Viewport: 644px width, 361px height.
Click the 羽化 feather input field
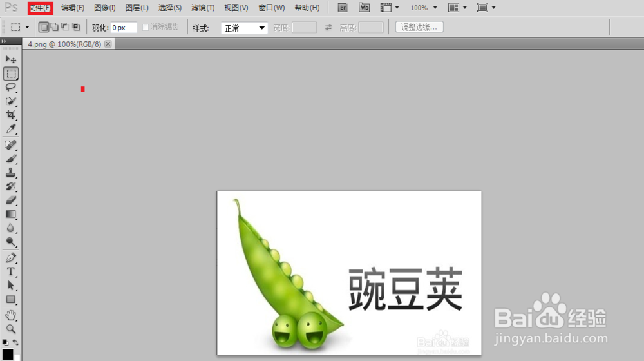tap(124, 28)
